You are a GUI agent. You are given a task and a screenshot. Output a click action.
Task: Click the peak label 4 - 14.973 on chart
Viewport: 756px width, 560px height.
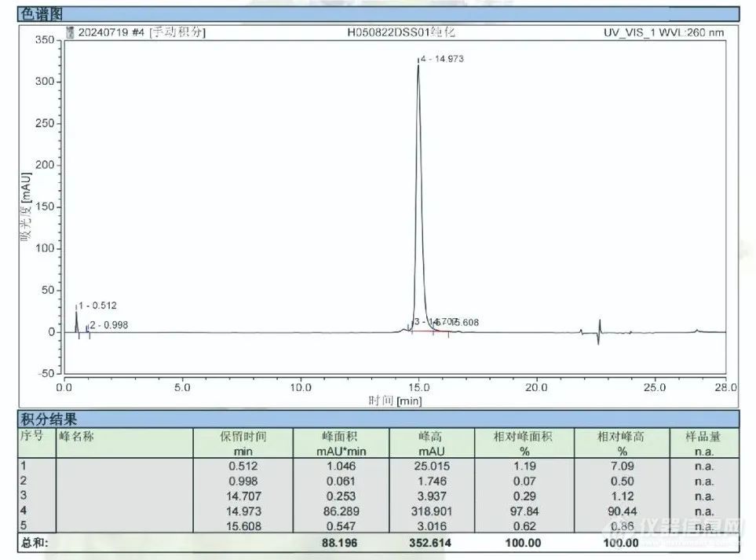tap(444, 59)
